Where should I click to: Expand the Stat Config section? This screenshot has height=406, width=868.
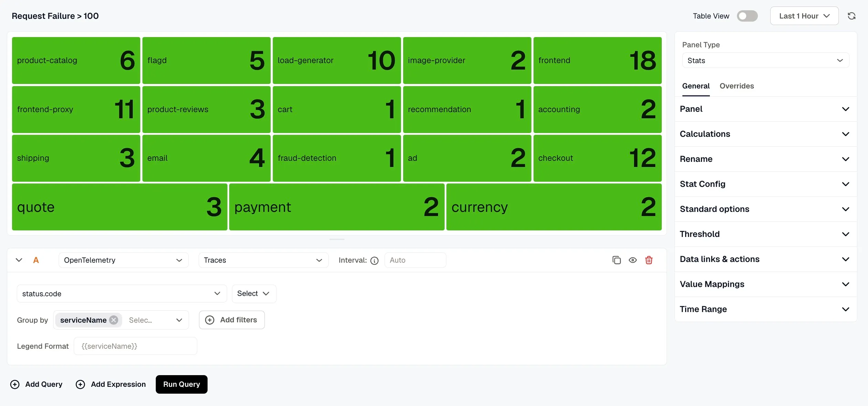coord(765,184)
